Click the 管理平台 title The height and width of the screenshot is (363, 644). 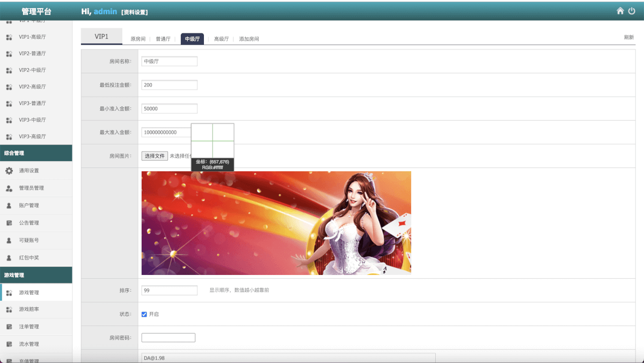[36, 11]
